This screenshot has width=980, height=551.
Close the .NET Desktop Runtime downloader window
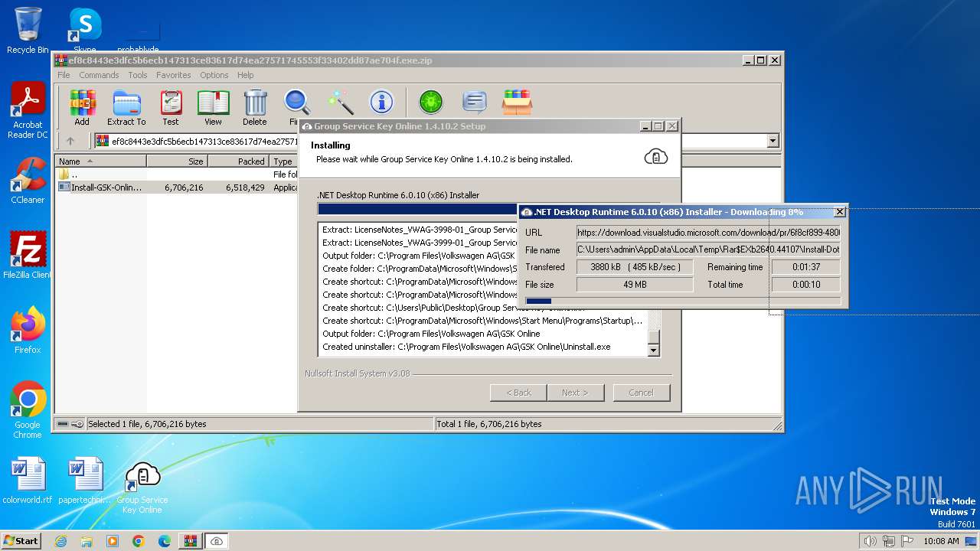(839, 212)
